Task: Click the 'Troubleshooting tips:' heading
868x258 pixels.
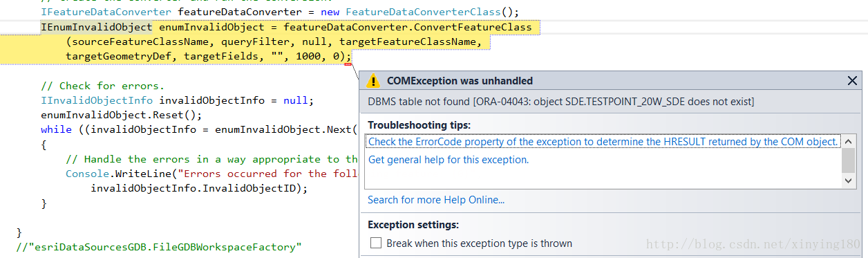Action: (419, 125)
